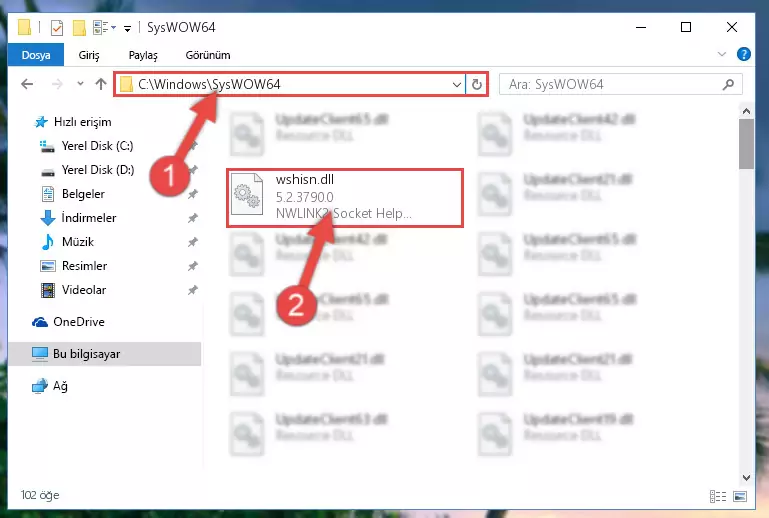
Task: Switch to the Paylaş ribbon tab
Action: [143, 55]
